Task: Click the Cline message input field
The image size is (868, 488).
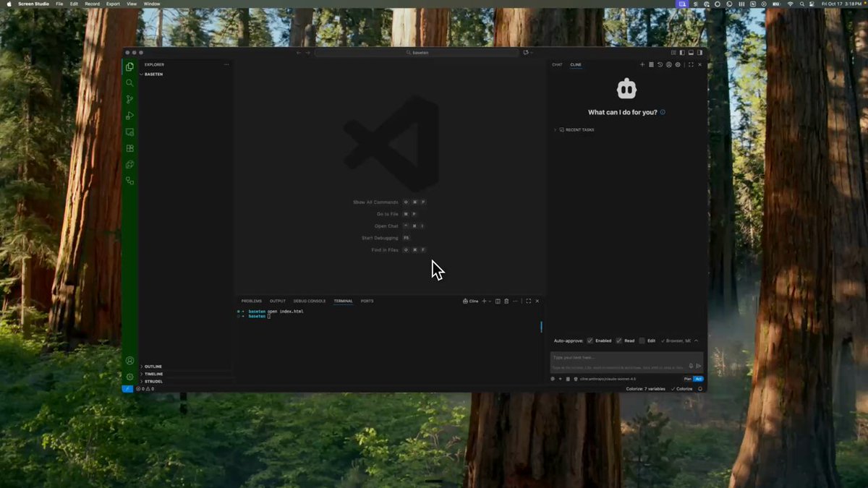Action: pos(626,362)
